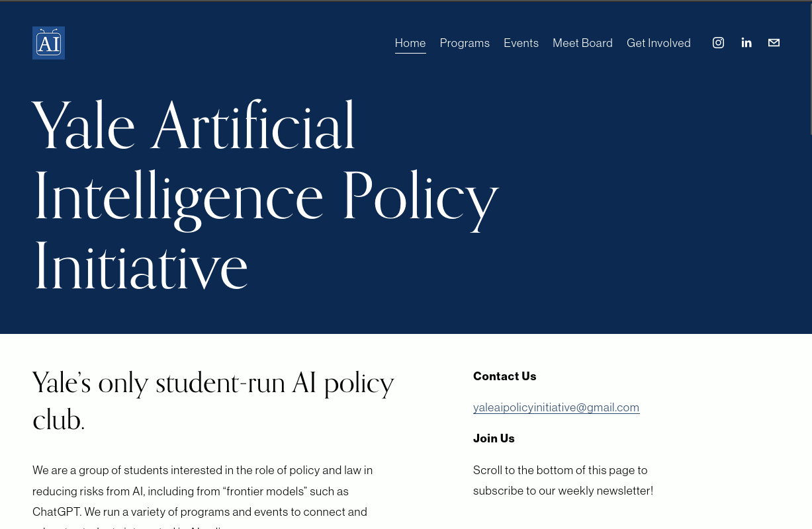Viewport: 812px width, 529px height.
Task: Click the page's vertical scrollbar thumb
Action: pos(809,66)
